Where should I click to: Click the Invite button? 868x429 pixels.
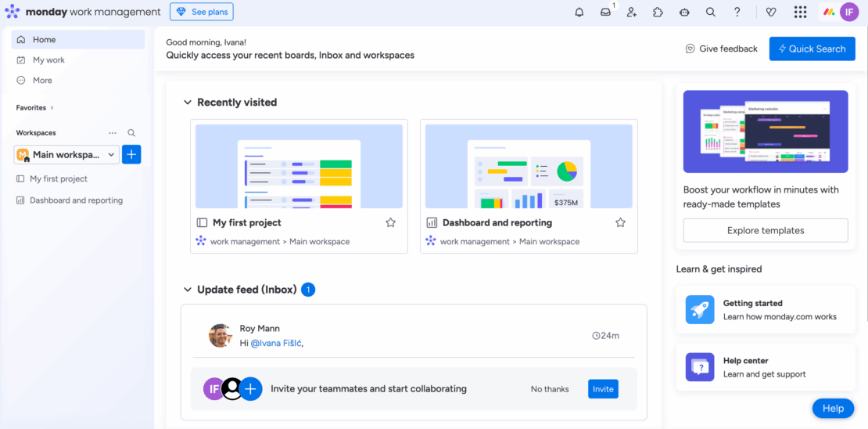click(603, 389)
